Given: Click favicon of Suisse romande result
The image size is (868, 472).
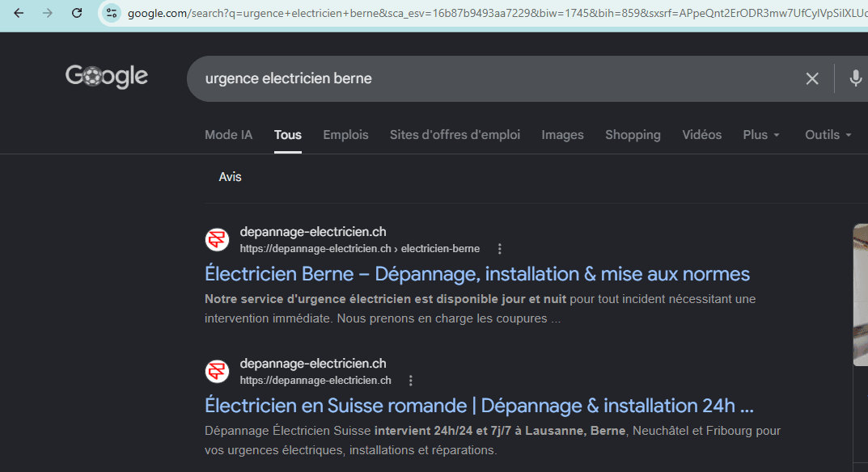Looking at the screenshot, I should pos(217,371).
